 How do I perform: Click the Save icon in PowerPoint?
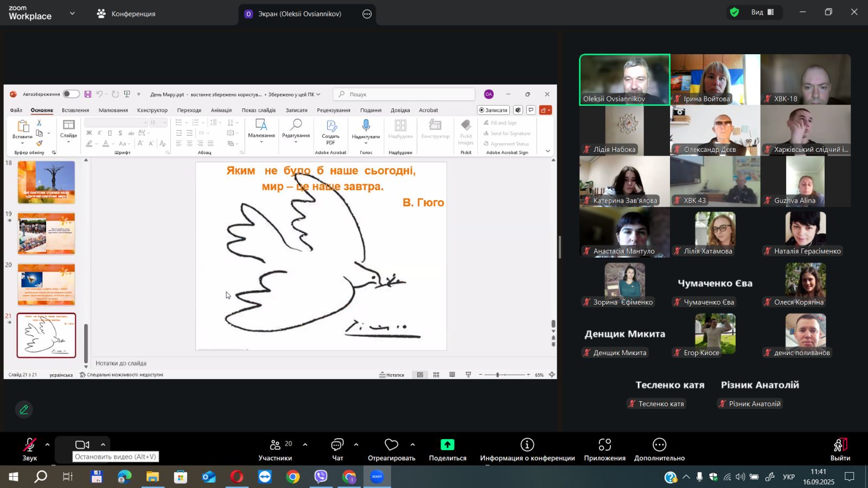(88, 94)
